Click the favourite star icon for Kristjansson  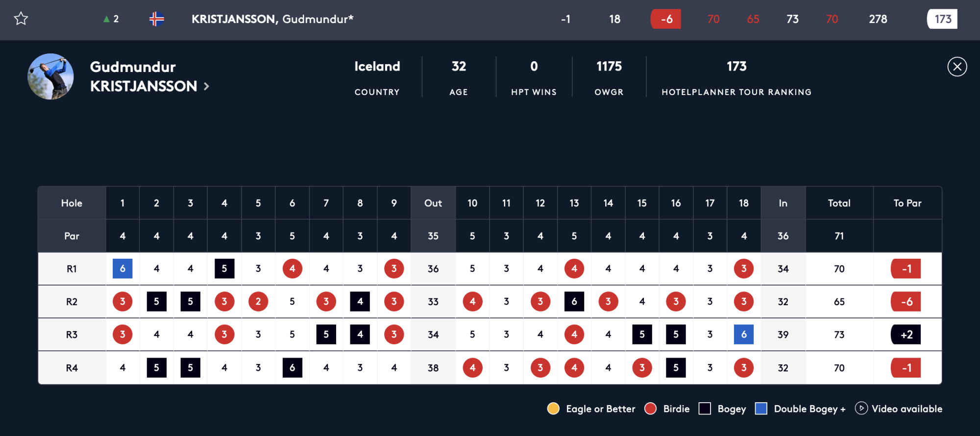tap(21, 19)
